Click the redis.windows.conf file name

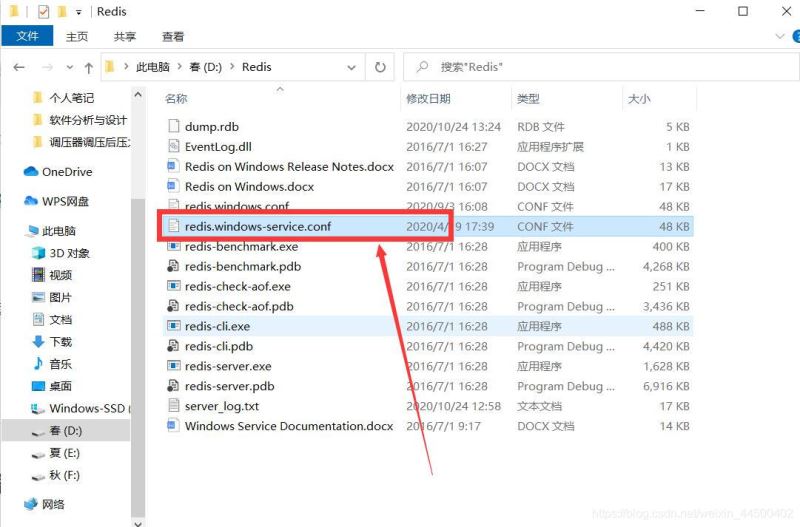coord(237,206)
